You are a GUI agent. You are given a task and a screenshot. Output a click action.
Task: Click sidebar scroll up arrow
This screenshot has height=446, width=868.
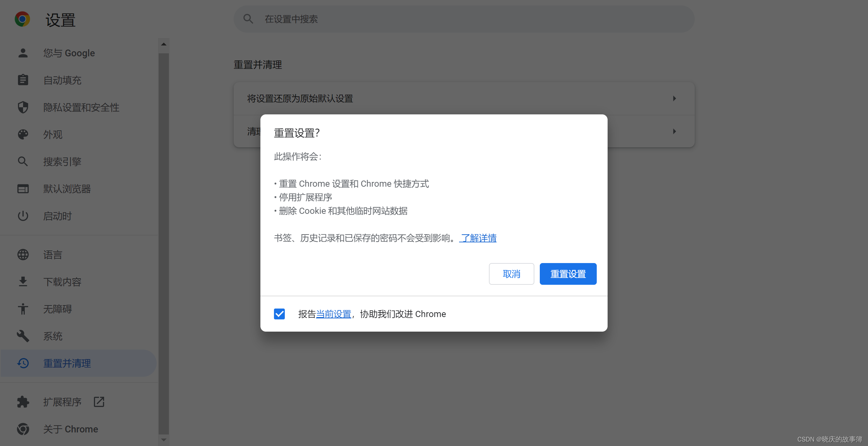164,44
